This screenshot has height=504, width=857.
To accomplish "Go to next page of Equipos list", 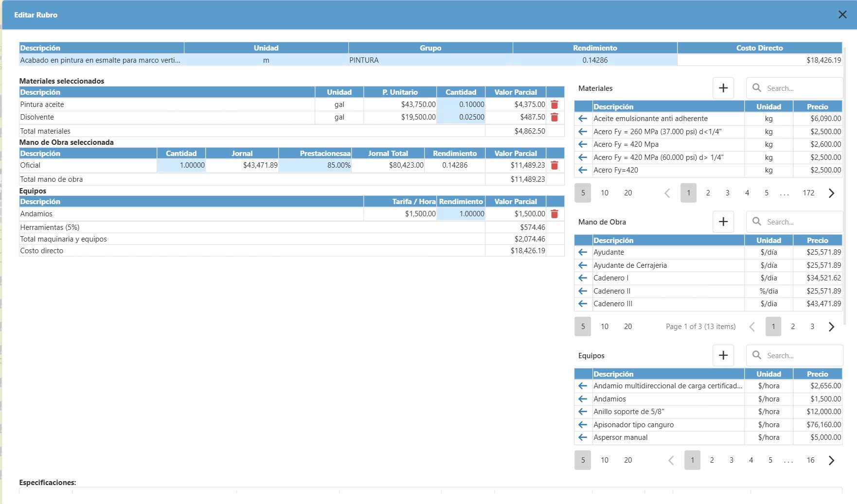I will 831,460.
